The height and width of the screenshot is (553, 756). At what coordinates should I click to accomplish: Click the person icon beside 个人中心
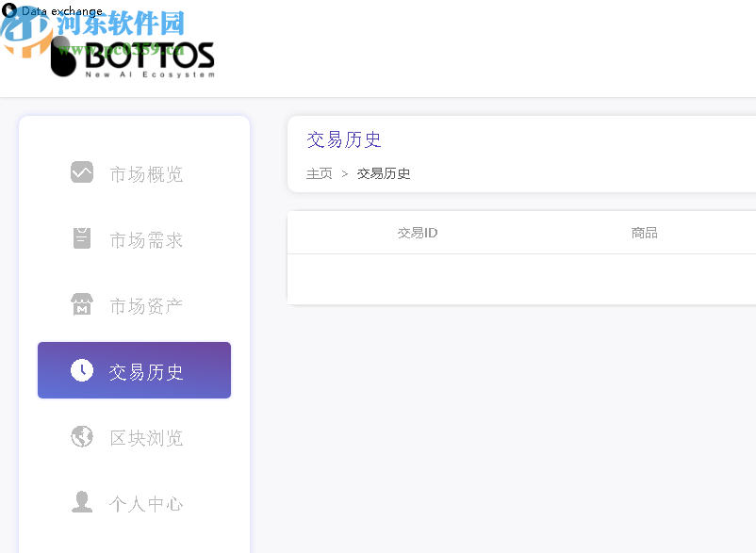point(81,502)
